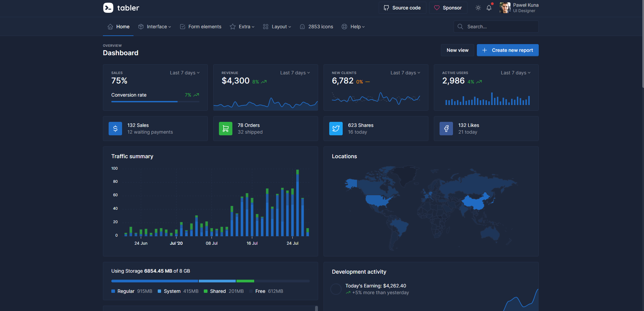Viewport: 644px width, 311px height.
Task: Open New Clients Last 7 days dropdown
Action: pyautogui.click(x=405, y=73)
